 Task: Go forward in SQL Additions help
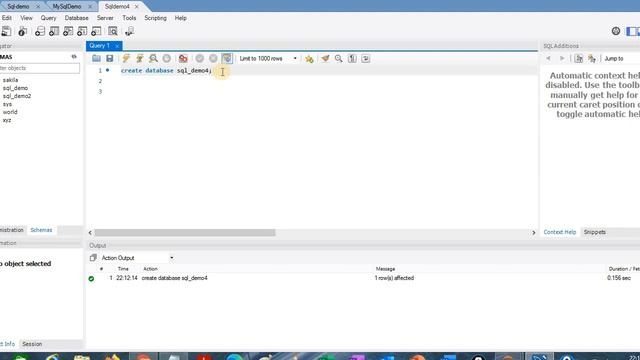pyautogui.click(x=562, y=58)
